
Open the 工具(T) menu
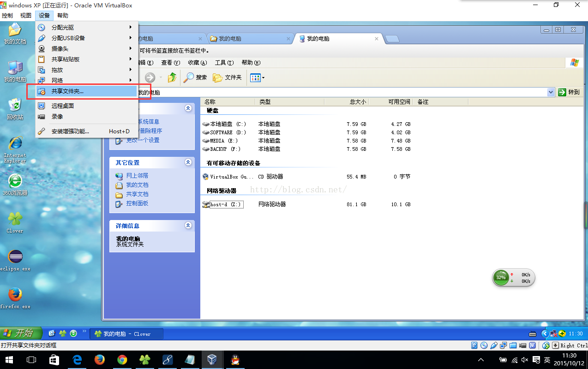pyautogui.click(x=224, y=63)
